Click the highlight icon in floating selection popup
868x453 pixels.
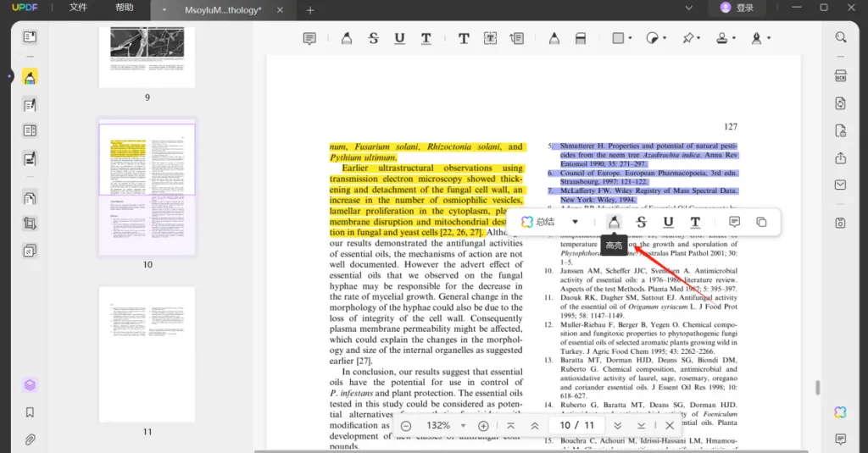614,222
